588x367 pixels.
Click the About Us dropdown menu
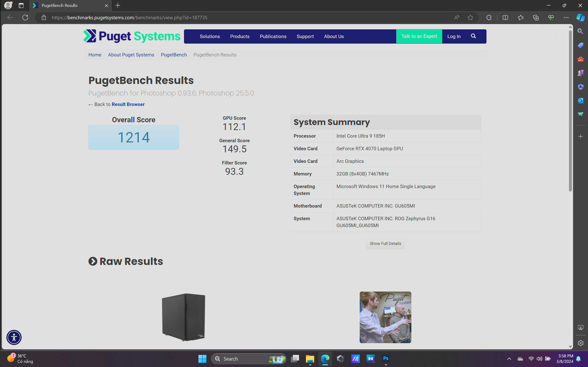point(334,36)
